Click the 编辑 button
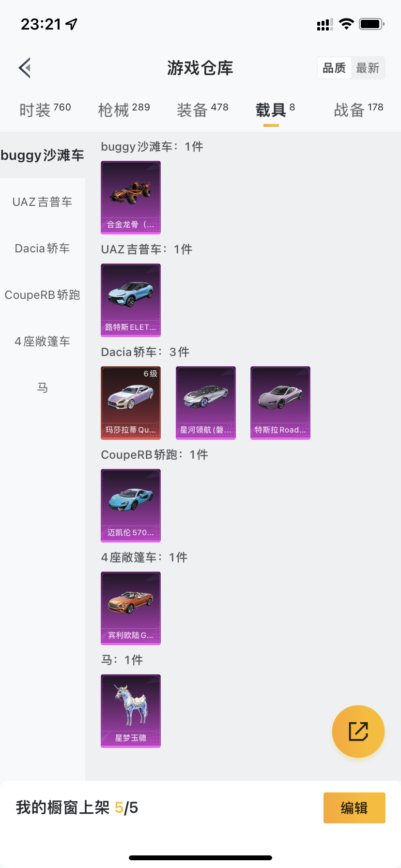401x868 pixels. [355, 808]
